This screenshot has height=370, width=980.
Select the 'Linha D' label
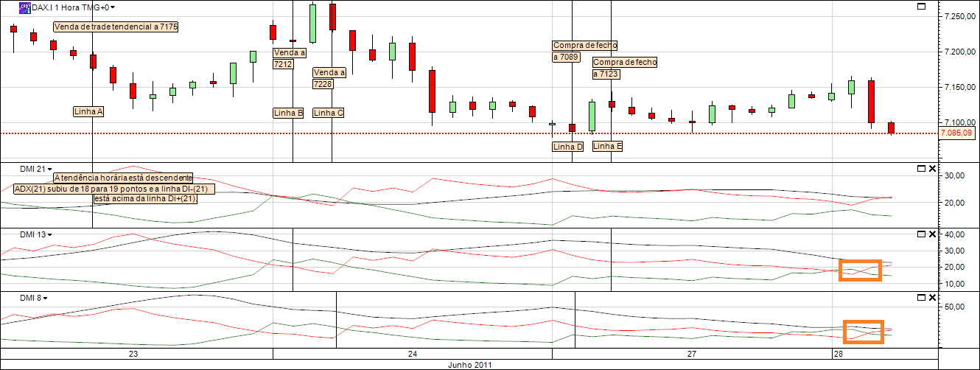567,147
